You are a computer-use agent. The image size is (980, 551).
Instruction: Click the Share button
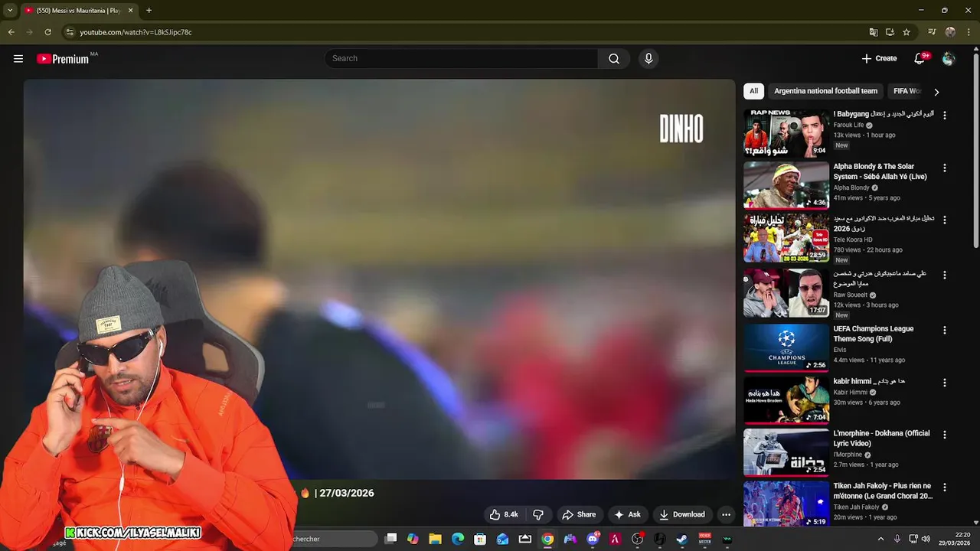pyautogui.click(x=579, y=514)
